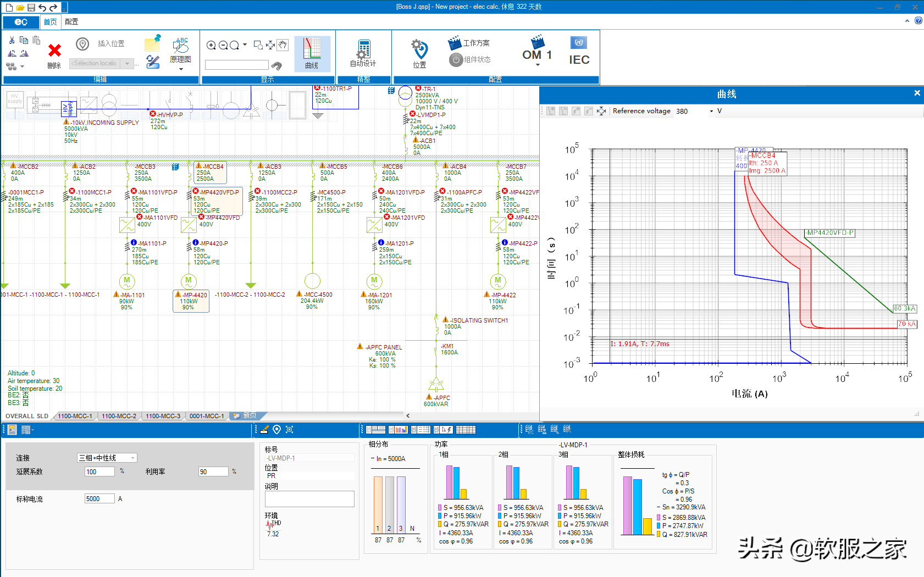
Task: Click the 位置 location gear icon
Action: (420, 50)
